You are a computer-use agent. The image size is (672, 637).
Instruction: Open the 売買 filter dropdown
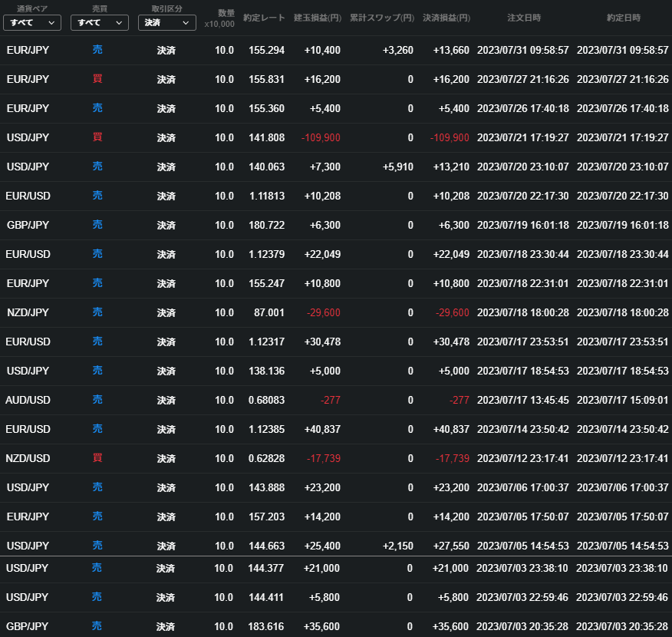[x=100, y=23]
